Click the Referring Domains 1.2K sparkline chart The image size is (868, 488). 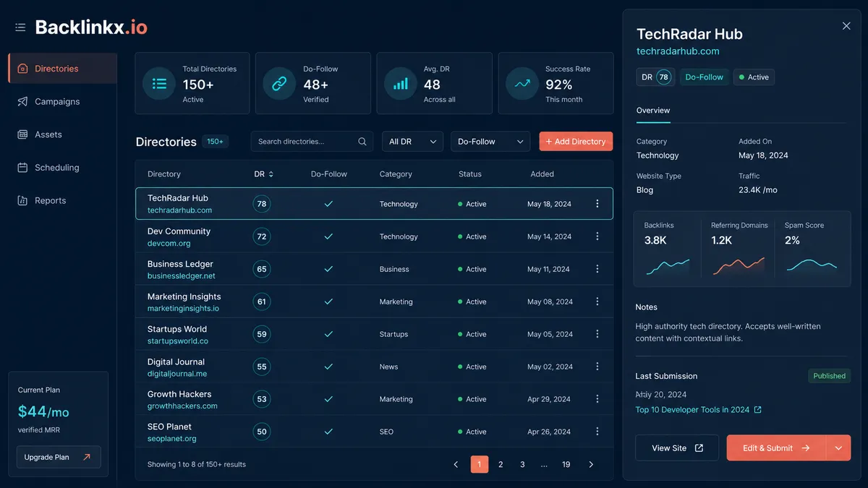pyautogui.click(x=739, y=266)
